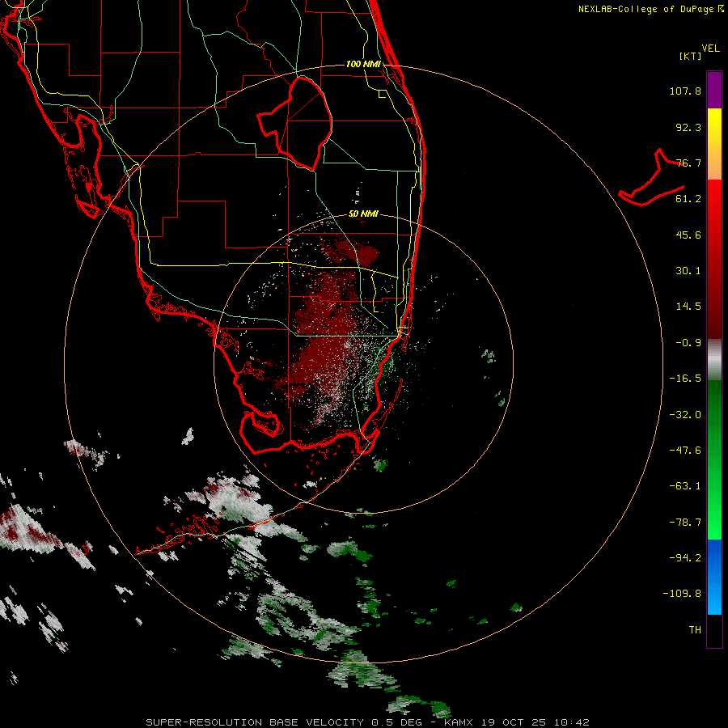
Task: Click the red island outline east of Florida
Action: pos(651,179)
